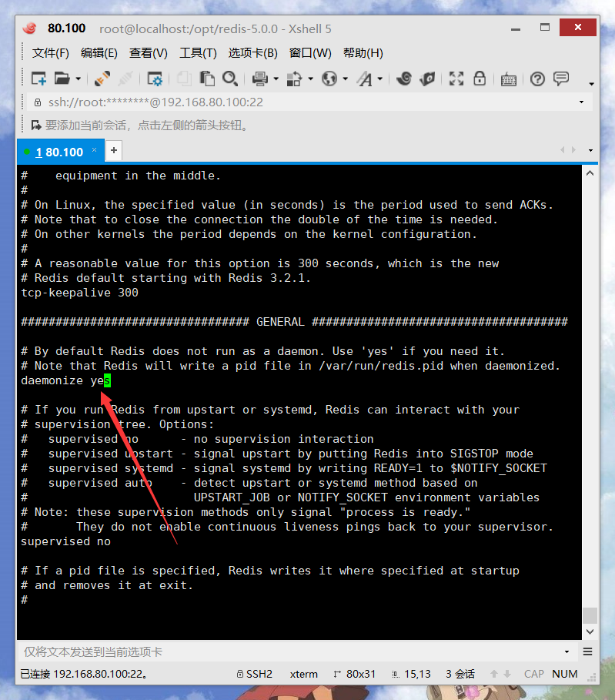Screen dimensions: 615x700
Task: Open the tab list dropdown arrow
Action: coord(590,150)
